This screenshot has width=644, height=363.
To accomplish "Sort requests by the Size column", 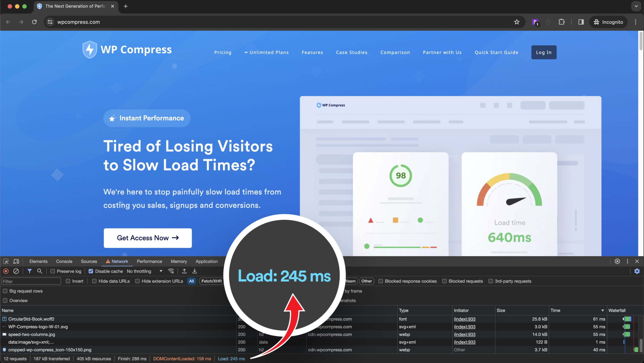I will [x=522, y=310].
